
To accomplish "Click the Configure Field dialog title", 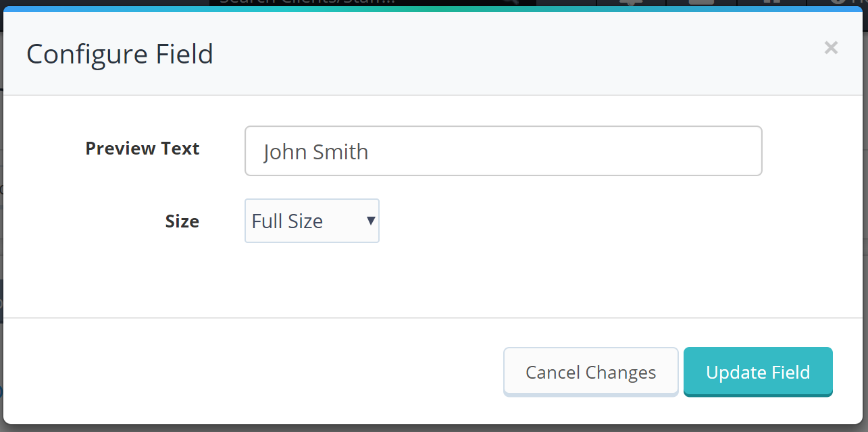I will click(120, 54).
